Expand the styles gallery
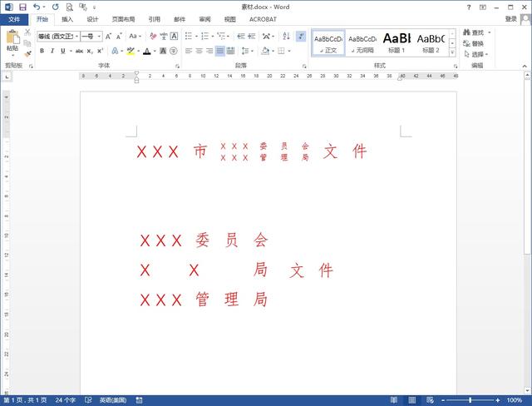The width and height of the screenshot is (532, 406). [454, 52]
